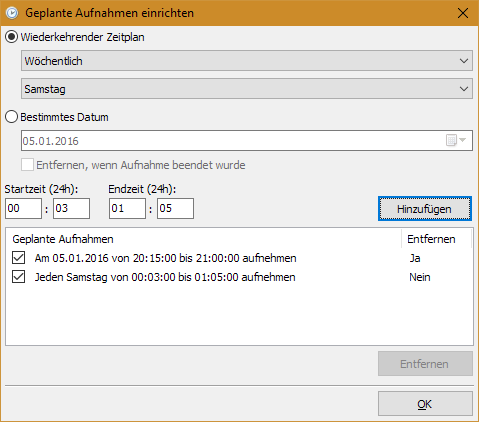Toggle the 'Entfernen, wenn Aufnahme beendet wurde' checkbox
This screenshot has height=422, width=479.
[x=27, y=165]
